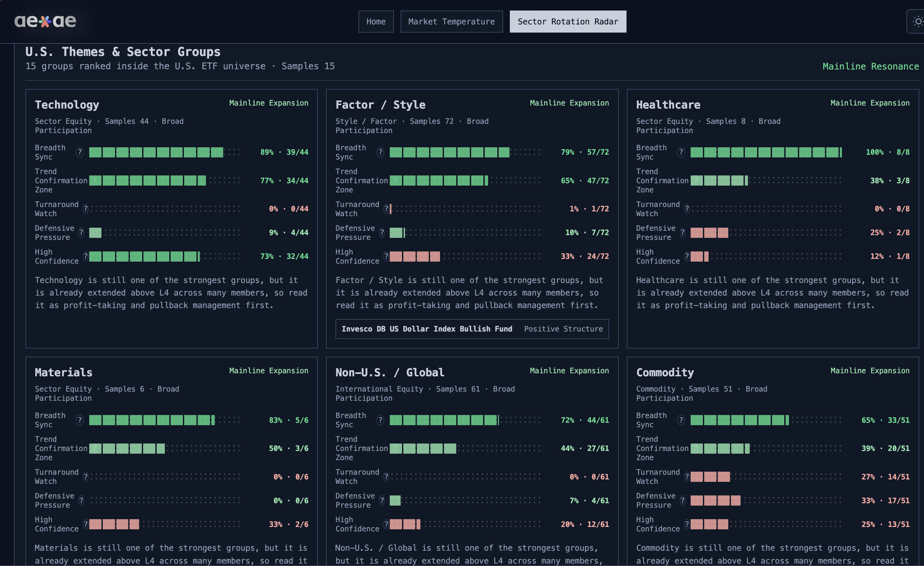The image size is (924, 566).
Task: Open Non-U.S. / Global Defensive Pressure help icon
Action: point(382,501)
